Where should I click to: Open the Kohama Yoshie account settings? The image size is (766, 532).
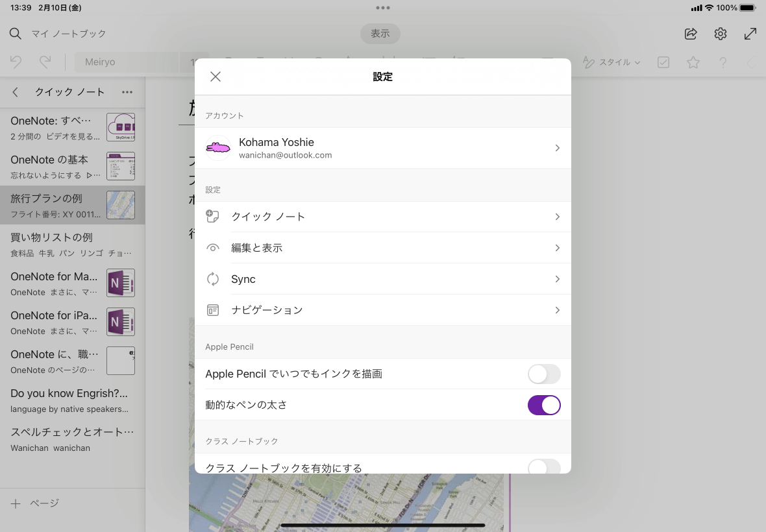tap(383, 147)
